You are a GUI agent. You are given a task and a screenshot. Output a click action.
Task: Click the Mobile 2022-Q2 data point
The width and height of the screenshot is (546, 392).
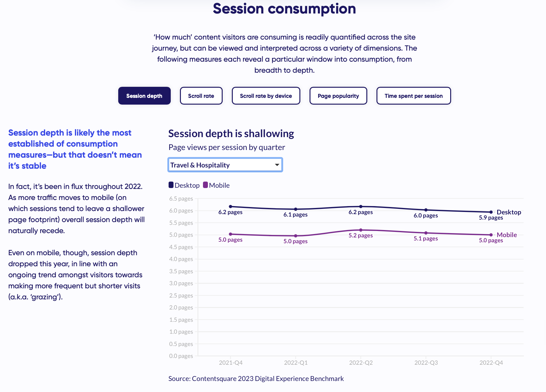click(361, 230)
